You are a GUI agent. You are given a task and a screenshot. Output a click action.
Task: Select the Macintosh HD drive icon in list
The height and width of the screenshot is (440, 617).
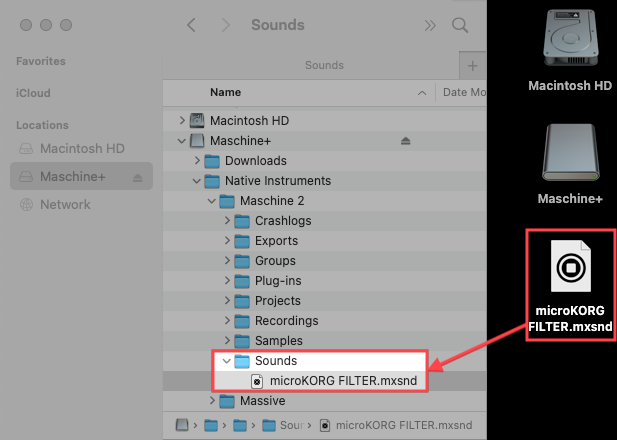point(197,120)
